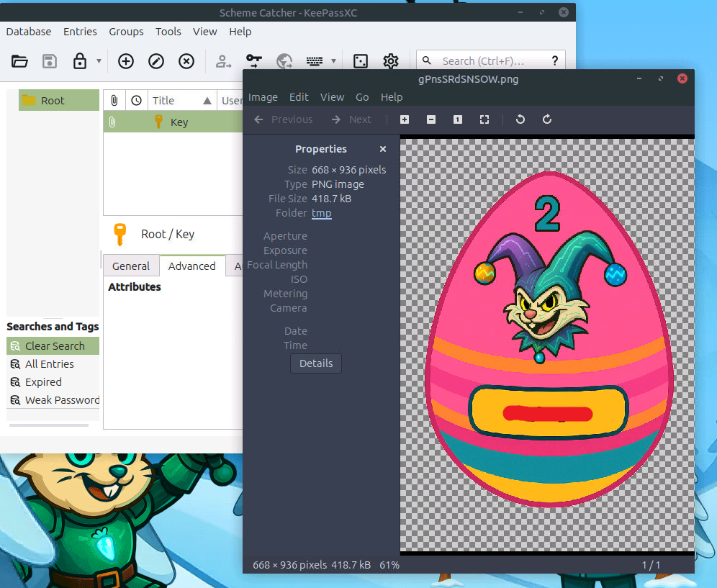Viewport: 717px width, 588px height.
Task: Click the Edit Entry pencil icon
Action: click(156, 61)
